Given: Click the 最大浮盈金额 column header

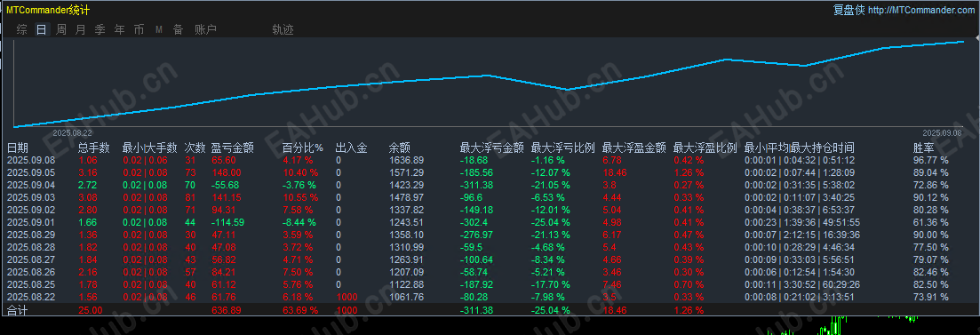Looking at the screenshot, I should [x=634, y=148].
